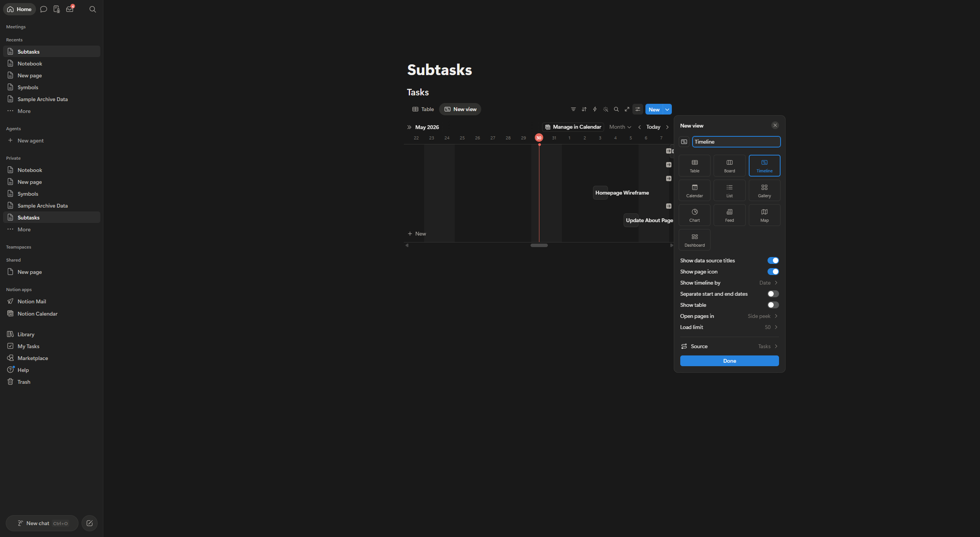Go to previous timeline period arrow
The image size is (980, 537).
coord(639,127)
